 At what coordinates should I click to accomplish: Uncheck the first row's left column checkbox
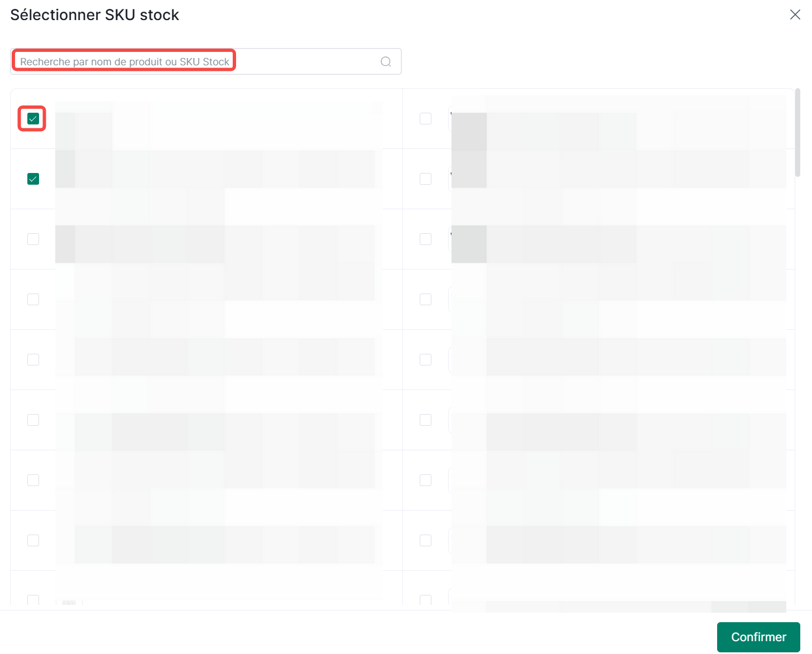point(33,119)
